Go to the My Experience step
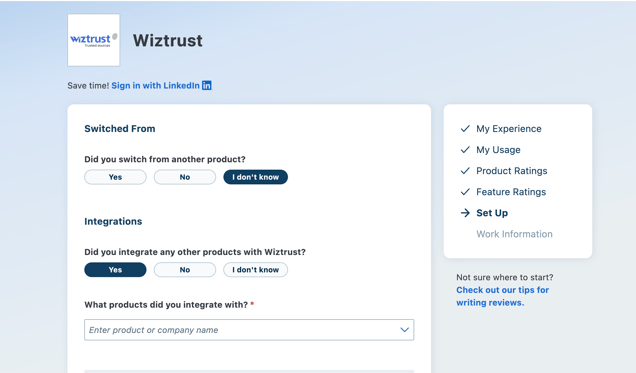 click(509, 129)
